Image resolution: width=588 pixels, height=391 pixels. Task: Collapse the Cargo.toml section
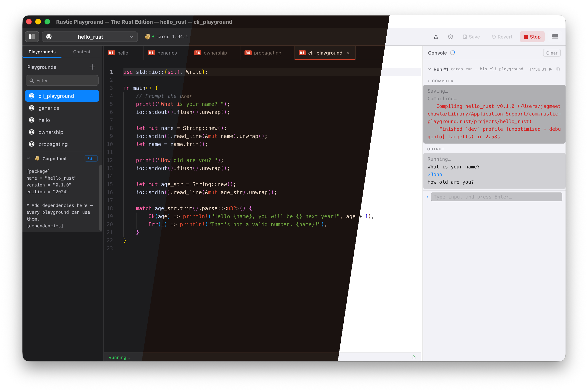28,158
